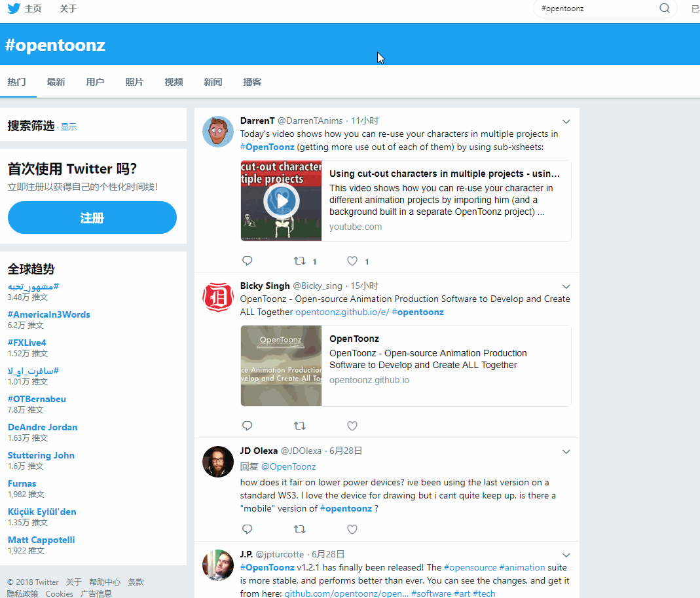Switch to the 用户 tab
The image size is (700, 598).
[95, 82]
